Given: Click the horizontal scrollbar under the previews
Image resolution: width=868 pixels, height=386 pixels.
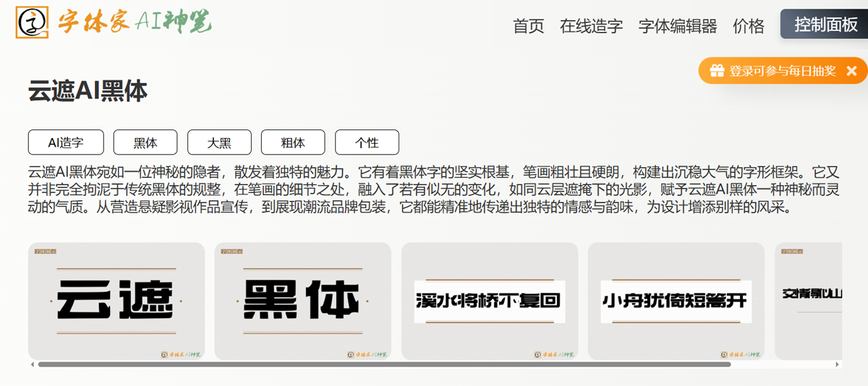Looking at the screenshot, I should (x=383, y=364).
